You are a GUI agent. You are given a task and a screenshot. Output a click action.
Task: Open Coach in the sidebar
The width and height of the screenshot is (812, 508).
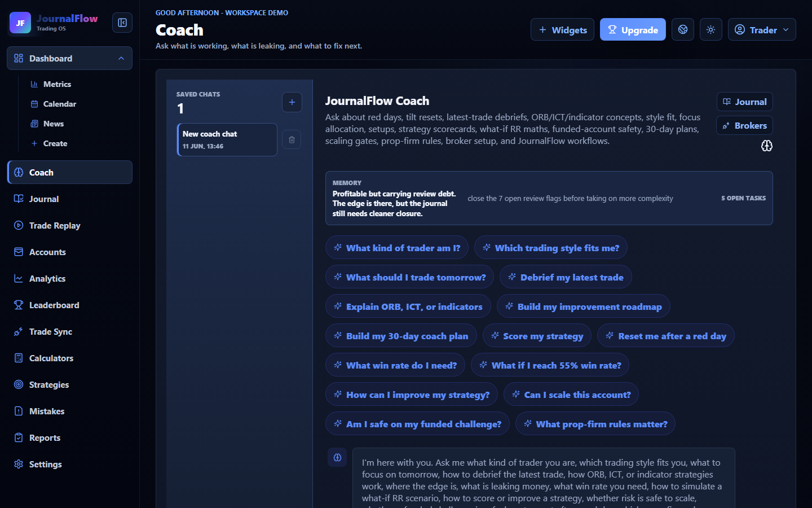pyautogui.click(x=70, y=172)
